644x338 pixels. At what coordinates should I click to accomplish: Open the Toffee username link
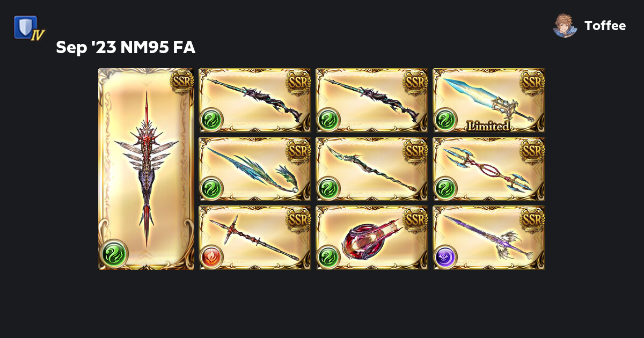pos(605,26)
